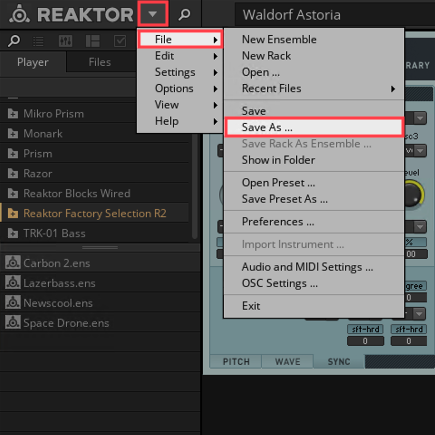This screenshot has height=435, width=435.
Task: Switch to the WAVE tab
Action: tap(288, 362)
